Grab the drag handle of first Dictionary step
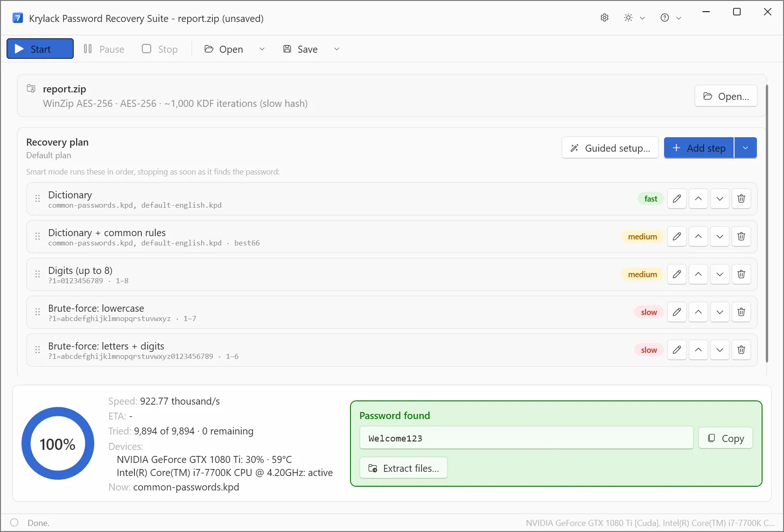Viewport: 784px width, 532px height. 38,199
